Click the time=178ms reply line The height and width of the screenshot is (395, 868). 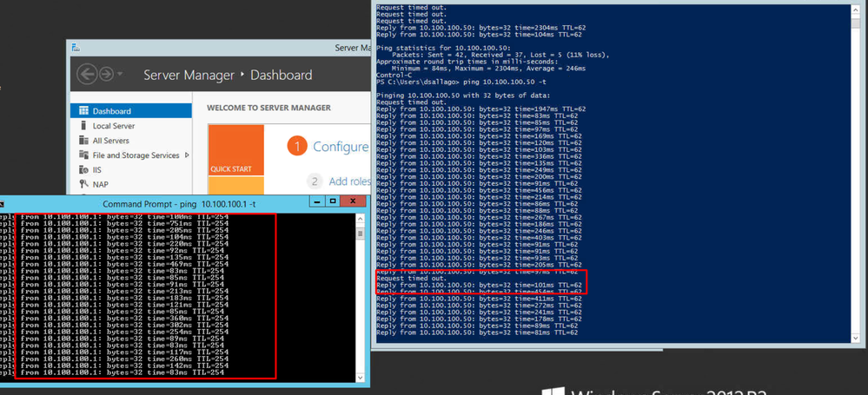pos(479,319)
